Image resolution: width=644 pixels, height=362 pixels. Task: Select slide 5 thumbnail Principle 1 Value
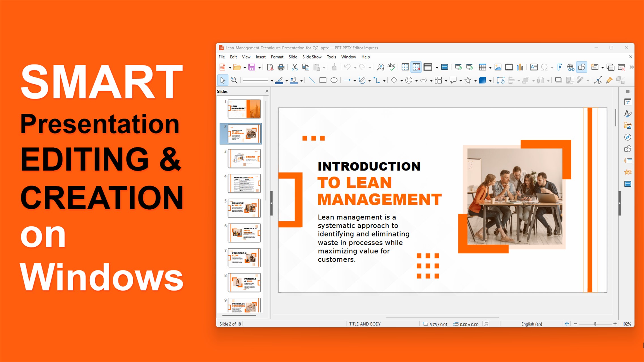pyautogui.click(x=244, y=208)
